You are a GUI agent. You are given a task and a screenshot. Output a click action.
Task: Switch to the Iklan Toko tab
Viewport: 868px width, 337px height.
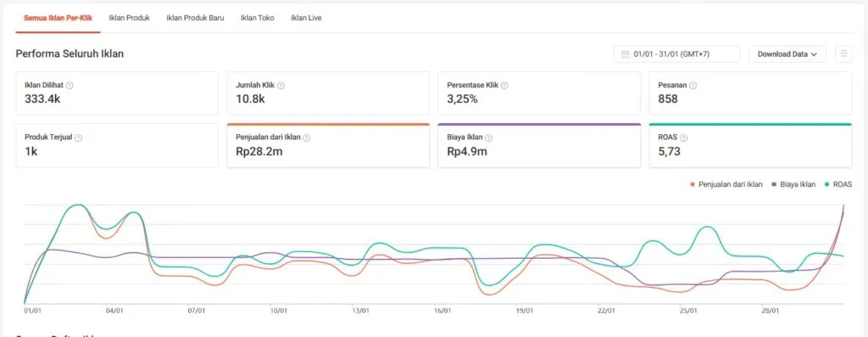coord(258,18)
